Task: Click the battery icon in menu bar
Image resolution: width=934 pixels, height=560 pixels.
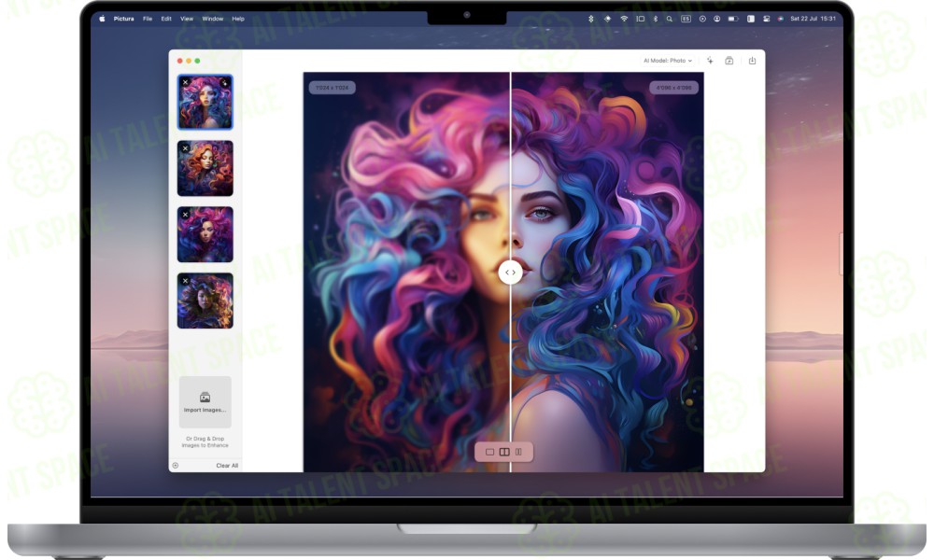Action: coord(733,19)
